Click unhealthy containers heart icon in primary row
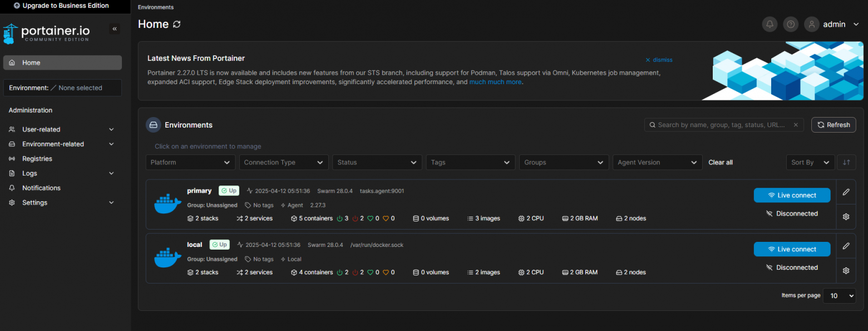868x331 pixels. (x=385, y=218)
